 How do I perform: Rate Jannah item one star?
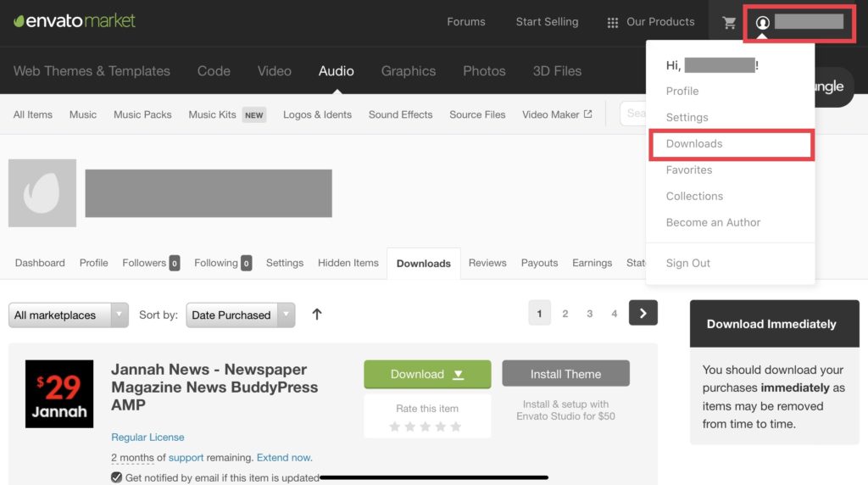(395, 426)
